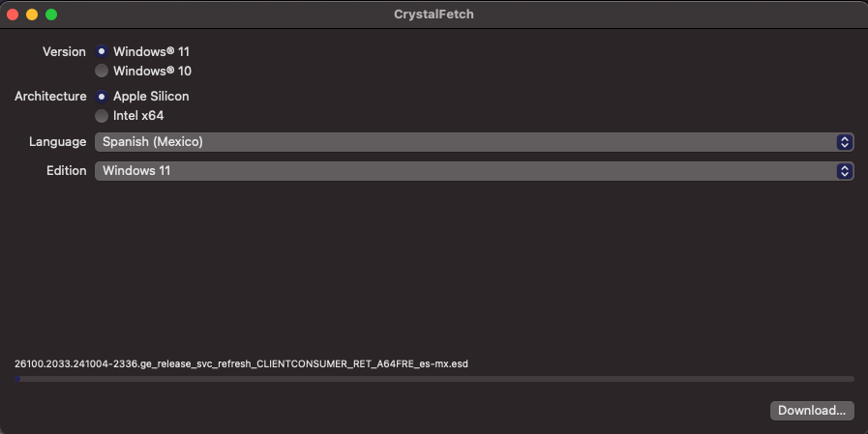Zoom the window using the green button
Screen dimensions: 868x434
pyautogui.click(x=51, y=14)
